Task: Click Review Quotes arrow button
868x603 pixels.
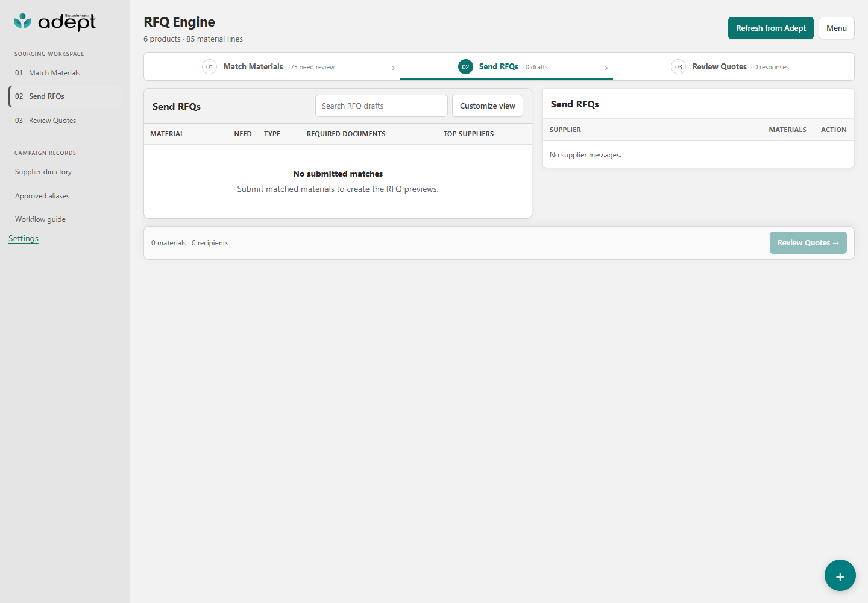Action: tap(808, 243)
